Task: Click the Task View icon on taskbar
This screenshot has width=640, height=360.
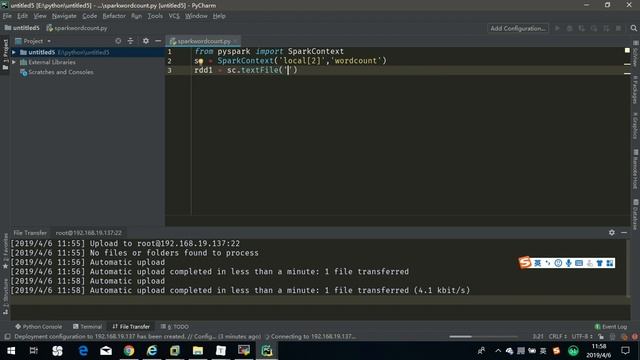Action: [x=34, y=351]
